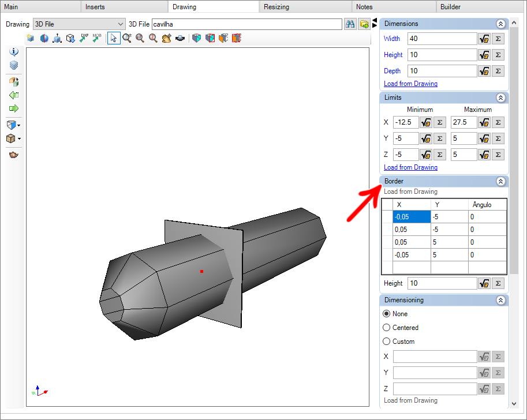Click the swap cubes replace icon
This screenshot has width=527, height=420.
[14, 82]
